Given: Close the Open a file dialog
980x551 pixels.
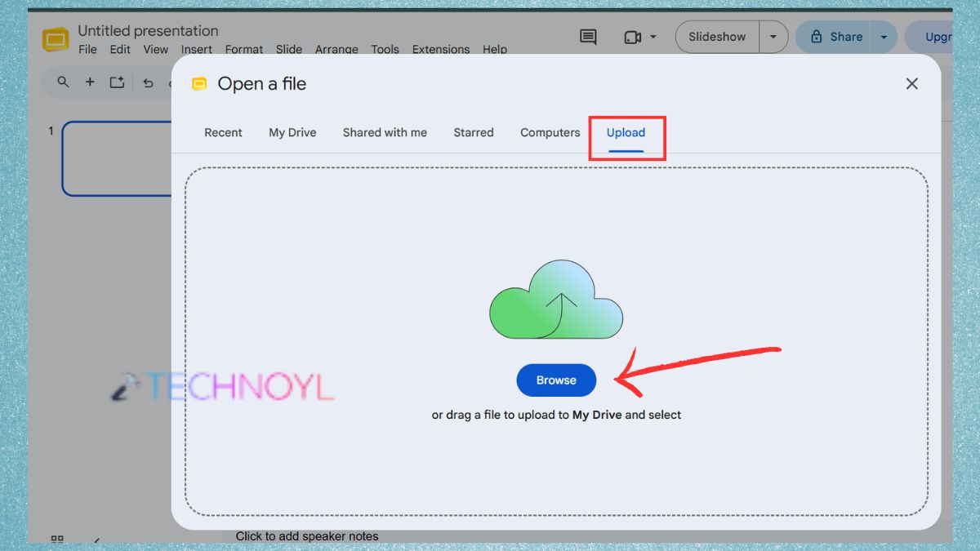Looking at the screenshot, I should 912,83.
